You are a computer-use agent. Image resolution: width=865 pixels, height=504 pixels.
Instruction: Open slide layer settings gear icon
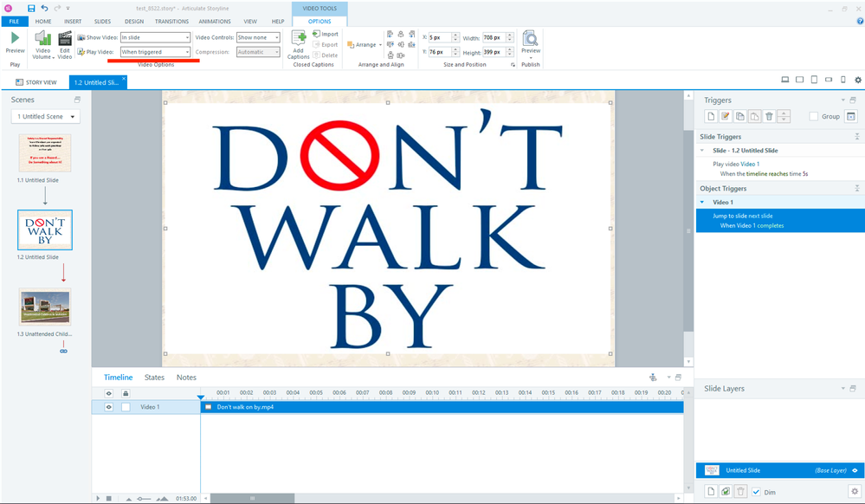tap(853, 491)
